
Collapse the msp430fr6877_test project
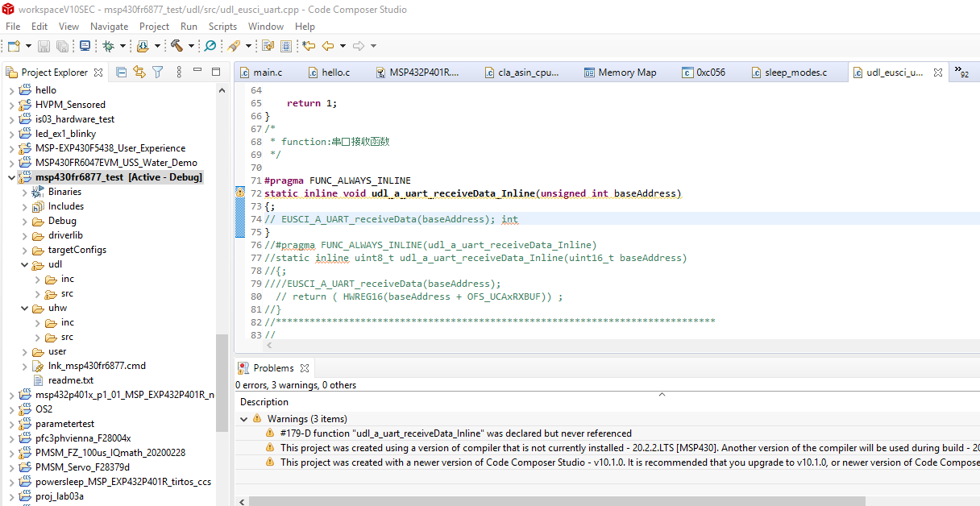tap(11, 177)
